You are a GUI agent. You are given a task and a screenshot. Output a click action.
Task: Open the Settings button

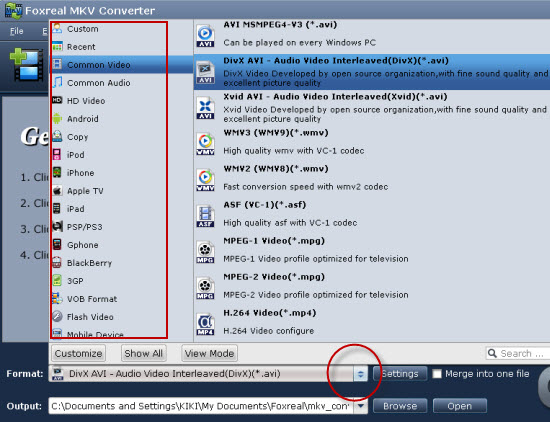[x=400, y=374]
